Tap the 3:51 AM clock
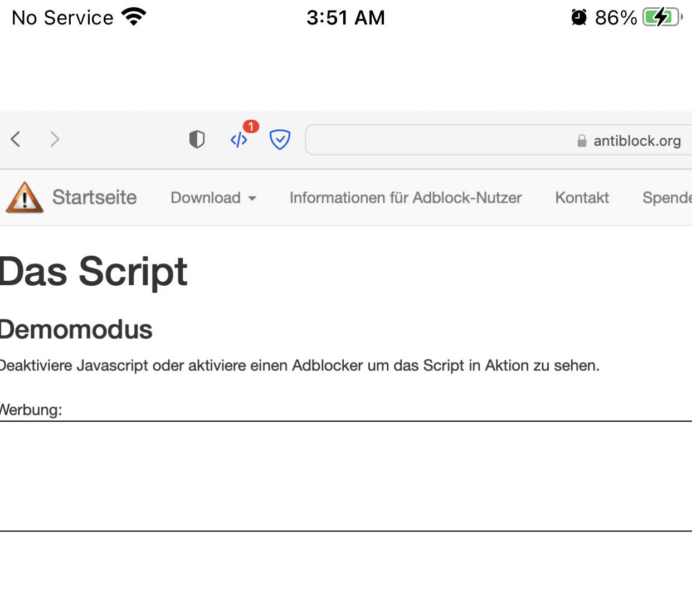This screenshot has height=616, width=692. pos(345,18)
